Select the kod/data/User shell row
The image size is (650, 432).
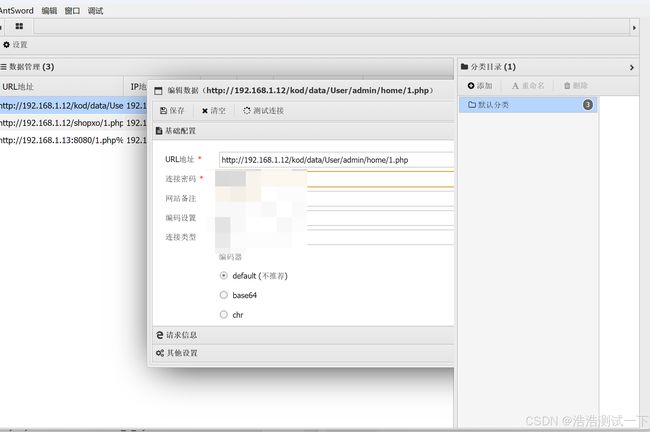(73, 106)
